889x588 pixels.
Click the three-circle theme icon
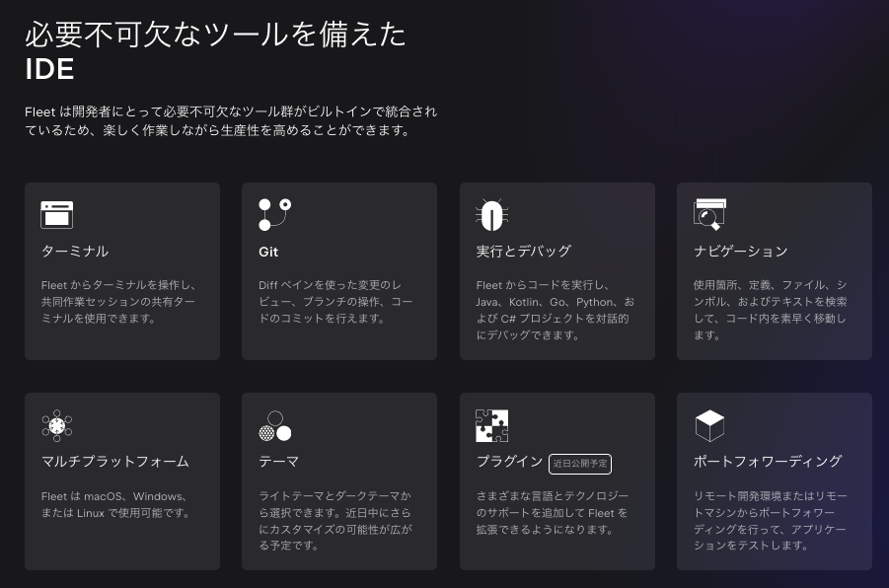coord(275,426)
